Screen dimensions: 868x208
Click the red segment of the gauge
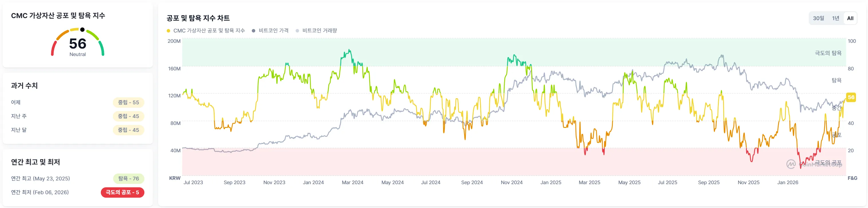coord(52,49)
